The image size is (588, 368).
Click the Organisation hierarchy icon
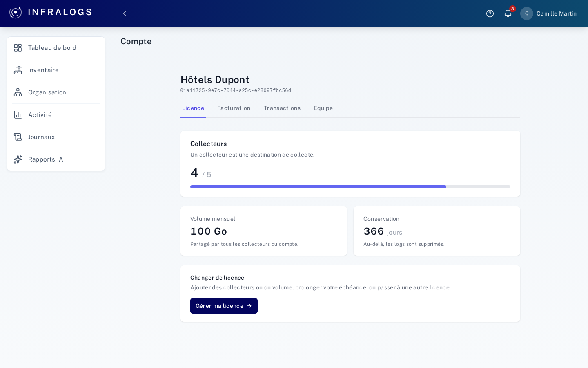pyautogui.click(x=18, y=92)
